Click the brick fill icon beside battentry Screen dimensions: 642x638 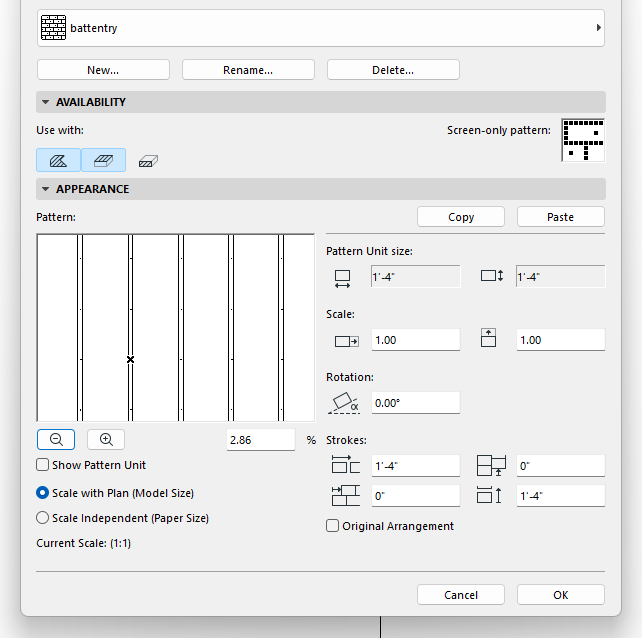tap(53, 28)
